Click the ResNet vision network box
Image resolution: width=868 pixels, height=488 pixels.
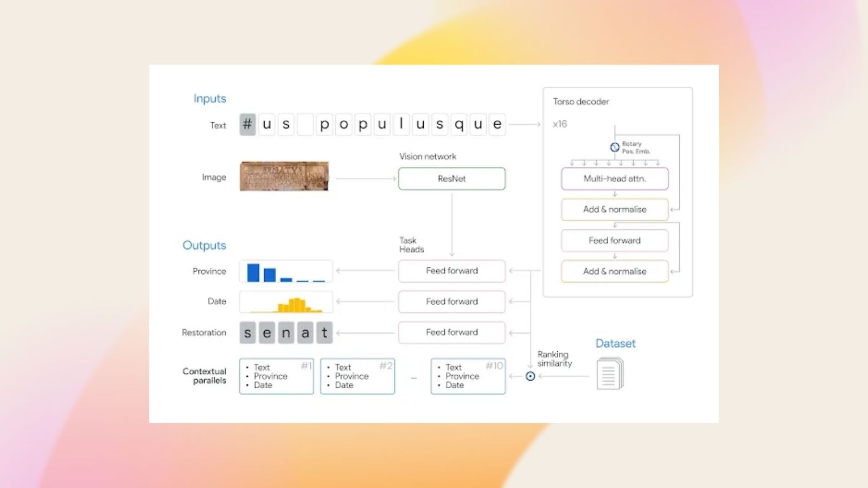(451, 179)
